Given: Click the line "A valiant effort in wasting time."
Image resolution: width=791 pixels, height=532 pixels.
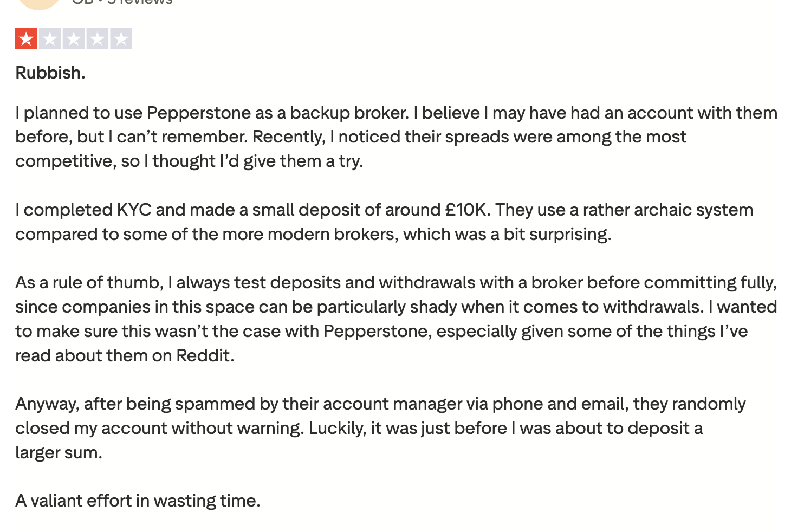Looking at the screenshot, I should [x=138, y=501].
